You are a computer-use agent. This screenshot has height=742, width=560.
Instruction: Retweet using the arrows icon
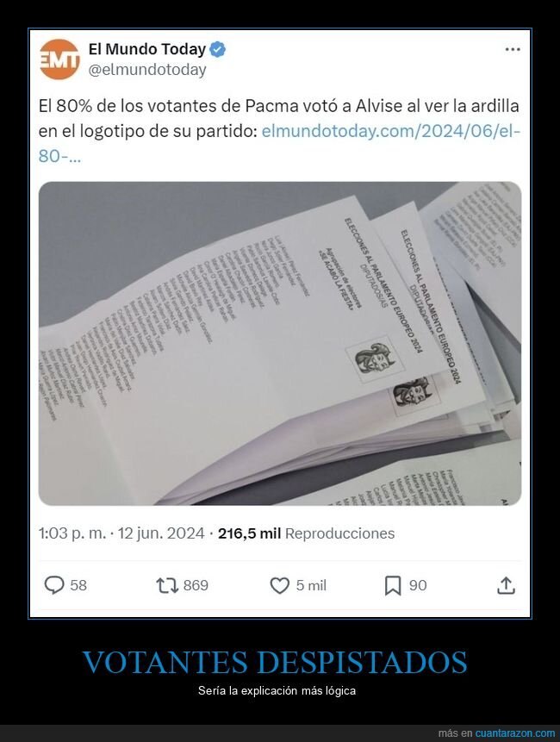coord(167,585)
